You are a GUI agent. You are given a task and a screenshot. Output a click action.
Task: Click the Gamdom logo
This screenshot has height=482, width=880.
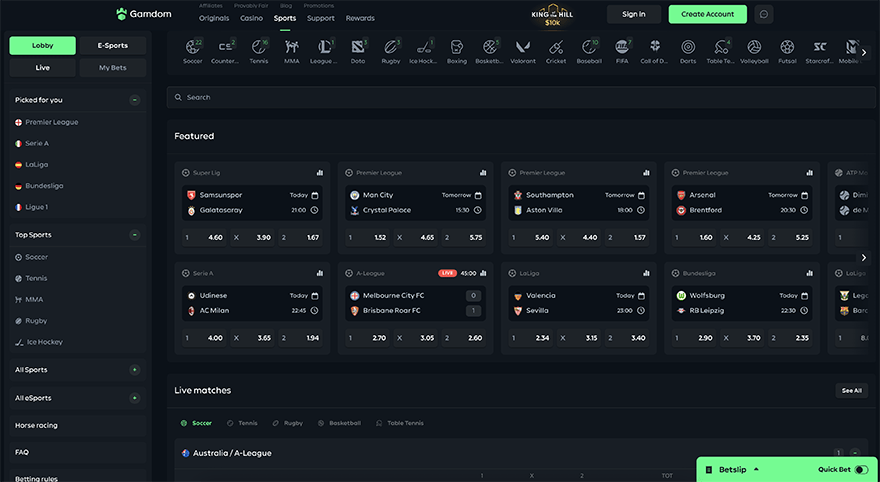coord(144,14)
